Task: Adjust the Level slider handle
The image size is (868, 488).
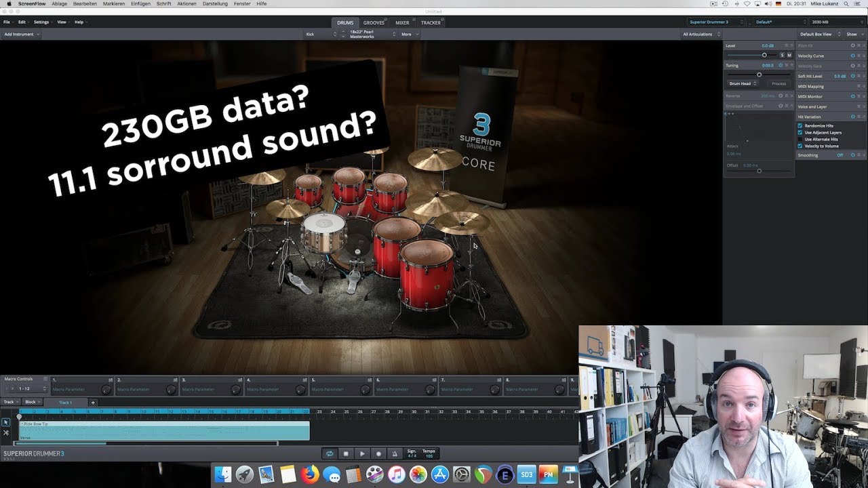Action: [x=764, y=55]
